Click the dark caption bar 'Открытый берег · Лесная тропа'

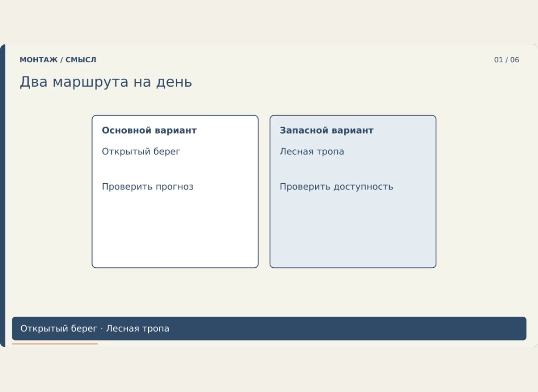(x=269, y=329)
